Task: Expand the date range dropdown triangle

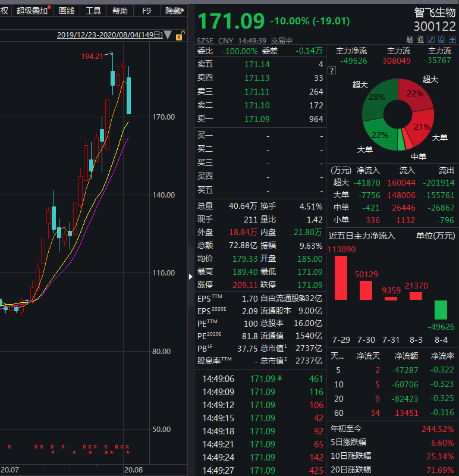Action: pos(169,35)
